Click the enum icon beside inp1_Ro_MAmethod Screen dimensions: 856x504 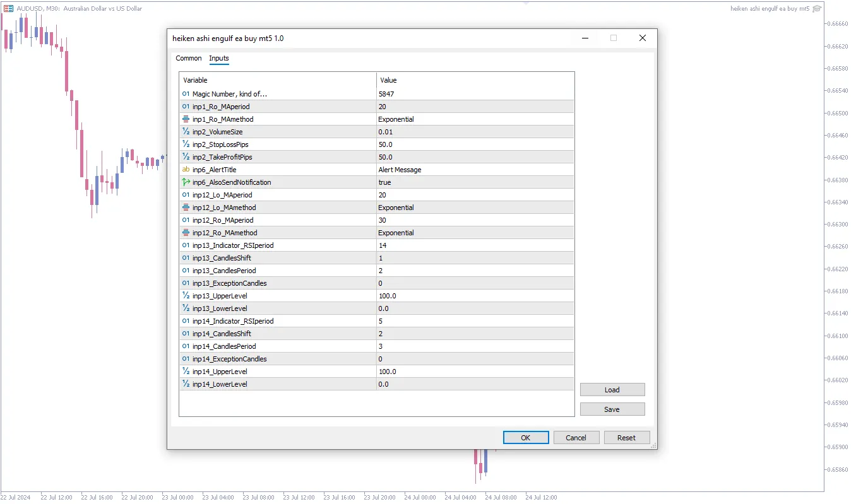coord(186,119)
